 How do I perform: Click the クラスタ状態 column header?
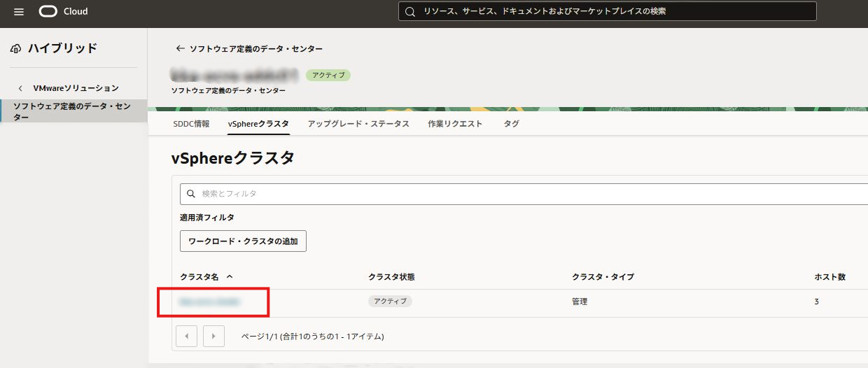coord(391,277)
